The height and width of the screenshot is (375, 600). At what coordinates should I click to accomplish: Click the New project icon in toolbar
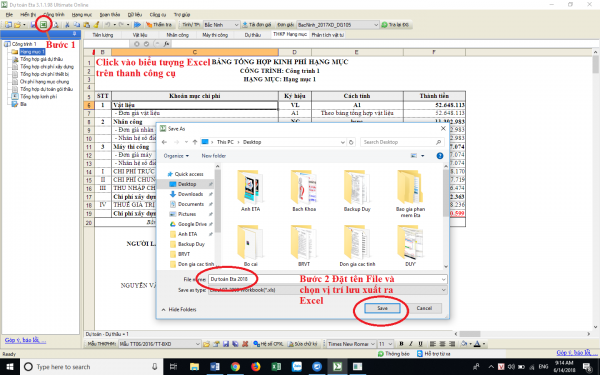(x=8, y=25)
